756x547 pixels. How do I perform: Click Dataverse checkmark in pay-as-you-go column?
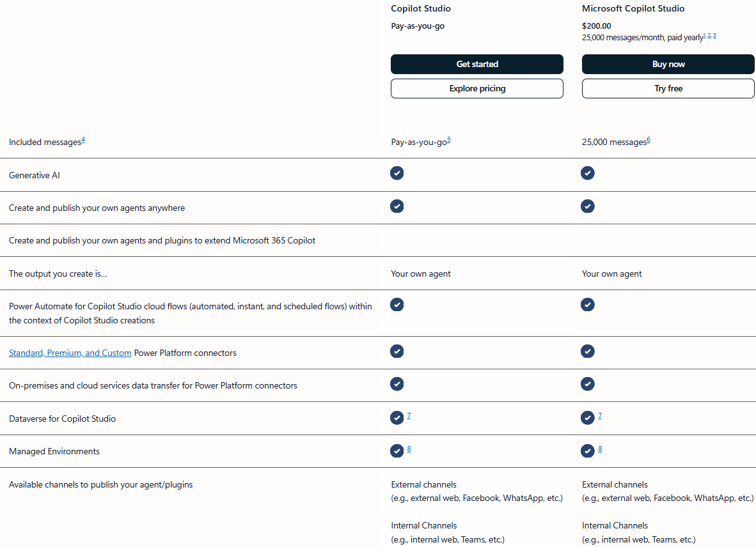click(397, 418)
